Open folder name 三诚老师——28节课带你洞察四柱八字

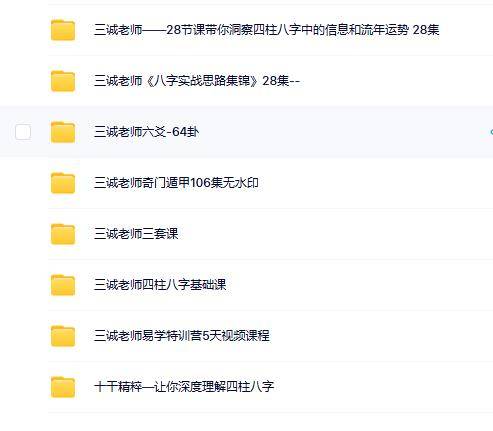(266, 30)
